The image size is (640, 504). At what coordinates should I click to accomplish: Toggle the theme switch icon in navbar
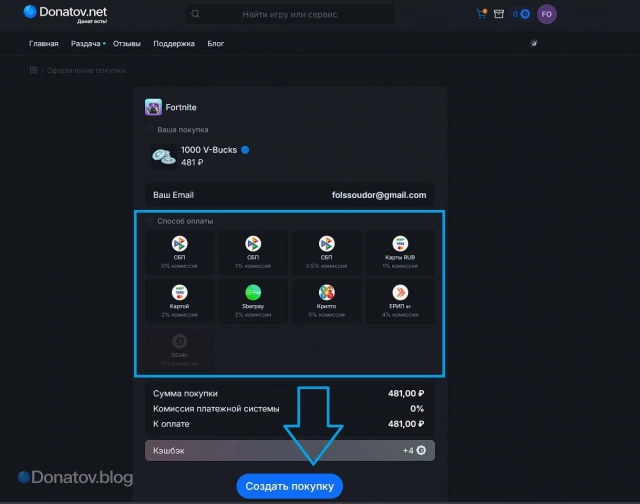533,43
